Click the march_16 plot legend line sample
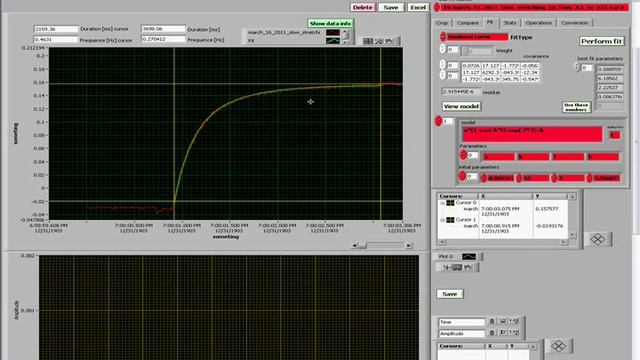 coord(333,33)
